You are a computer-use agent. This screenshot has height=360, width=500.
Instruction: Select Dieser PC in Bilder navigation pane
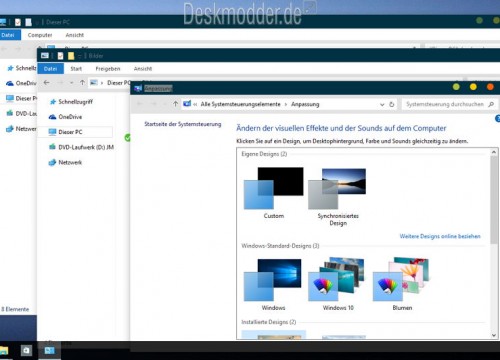[75, 132]
